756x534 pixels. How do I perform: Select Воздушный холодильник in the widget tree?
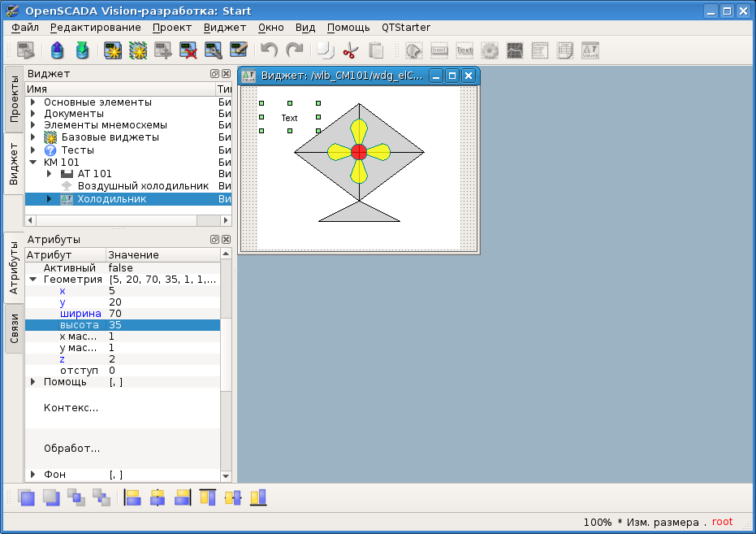(x=142, y=186)
